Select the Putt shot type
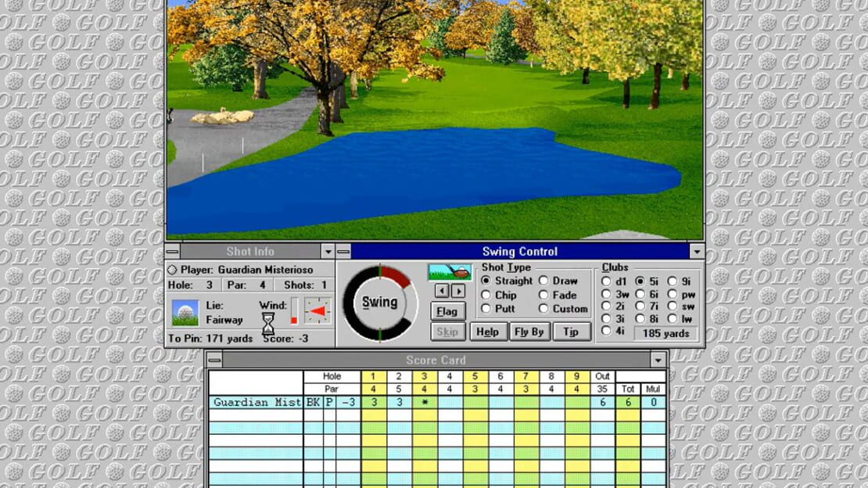The image size is (868, 488). [498, 309]
